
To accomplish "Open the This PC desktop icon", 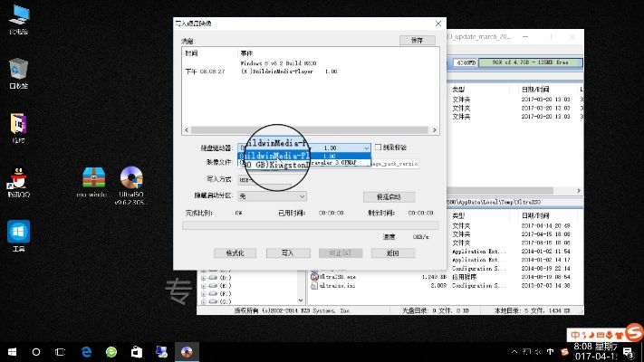I will (18, 15).
